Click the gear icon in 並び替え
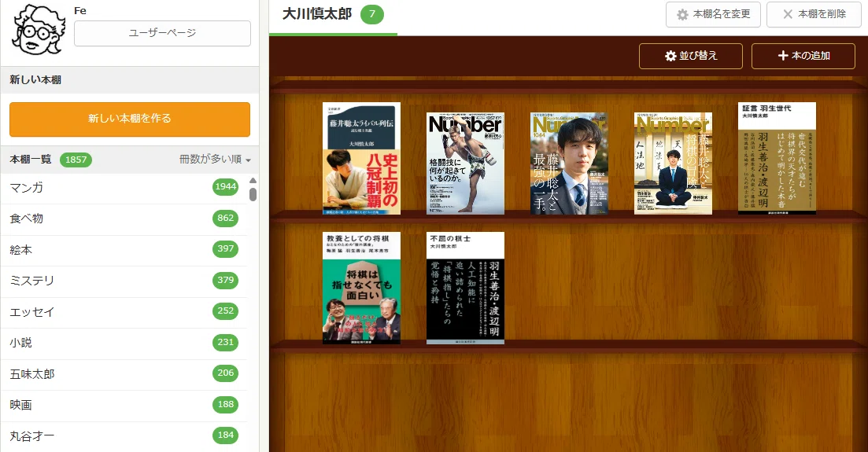Screen dimensions: 868x452 670,56
